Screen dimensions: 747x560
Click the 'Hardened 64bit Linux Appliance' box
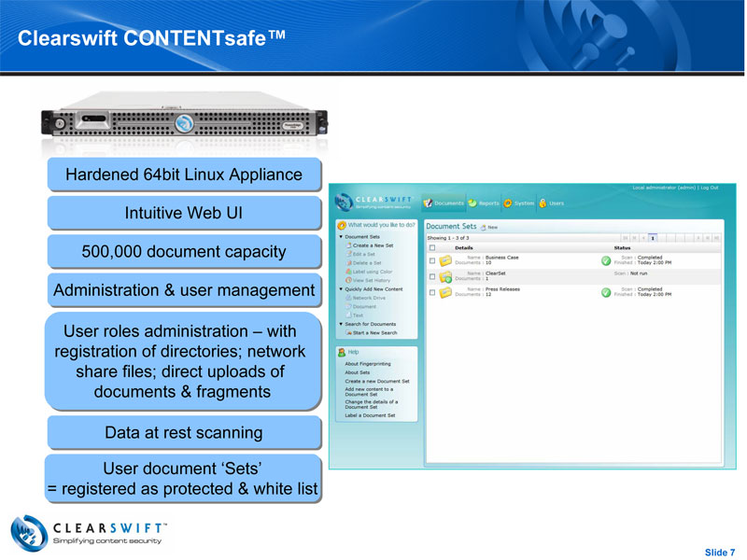pos(184,175)
